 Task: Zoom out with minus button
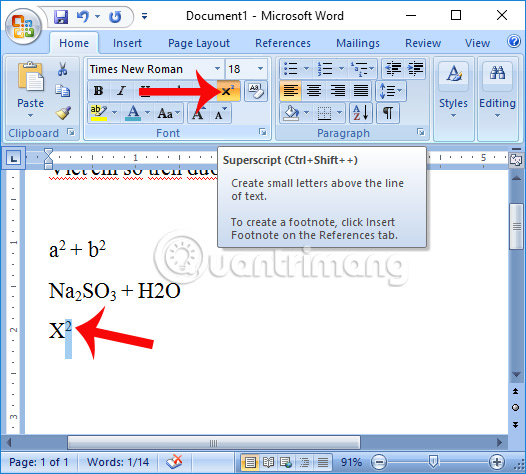coord(379,463)
